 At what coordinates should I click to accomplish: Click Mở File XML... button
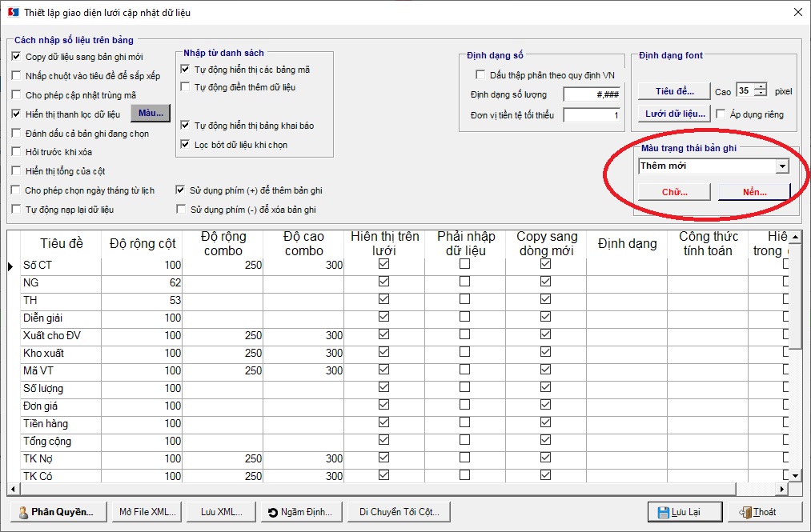point(147,512)
